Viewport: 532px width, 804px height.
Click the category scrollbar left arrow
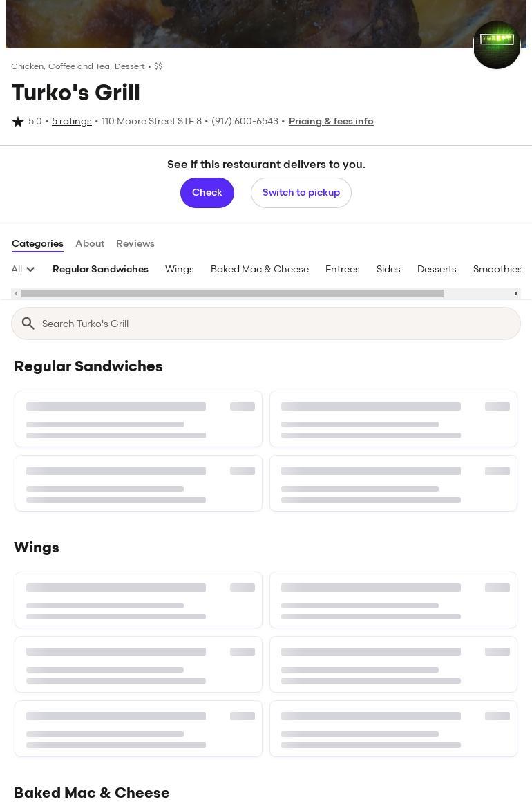(16, 293)
